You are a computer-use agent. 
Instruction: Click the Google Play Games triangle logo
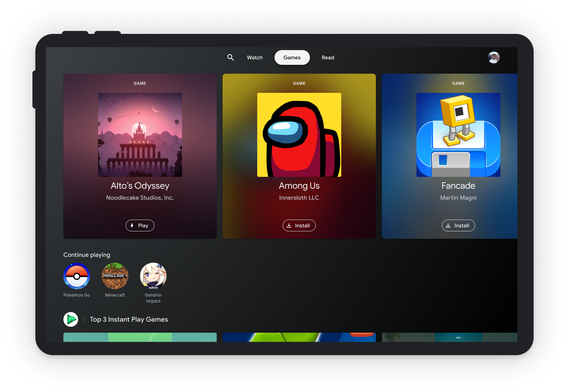[x=71, y=319]
